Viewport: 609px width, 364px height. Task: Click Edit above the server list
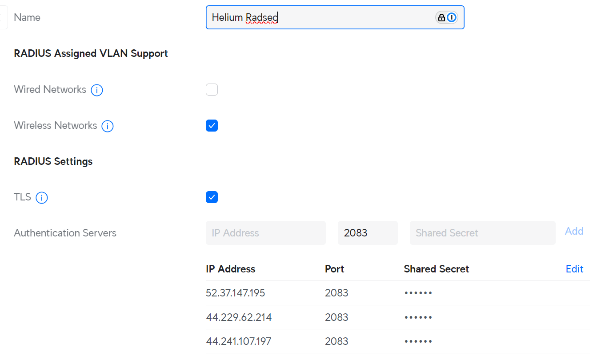click(574, 269)
